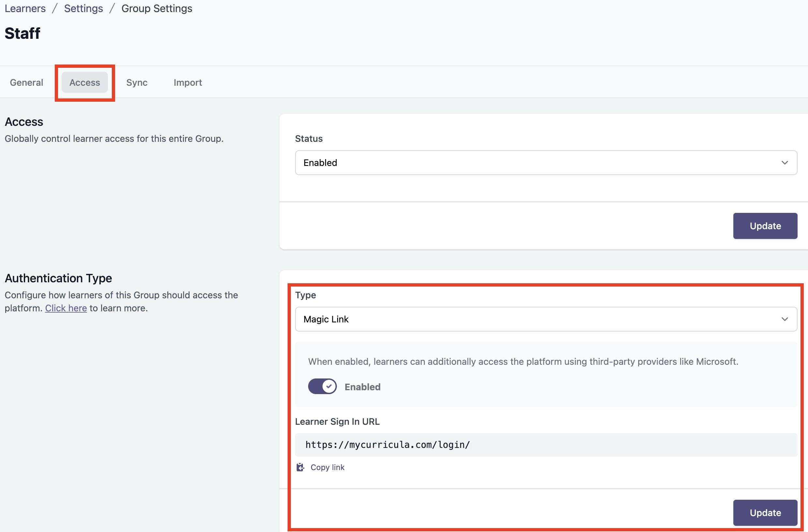Viewport: 808px width, 532px height.
Task: Select the Access tab
Action: point(84,82)
